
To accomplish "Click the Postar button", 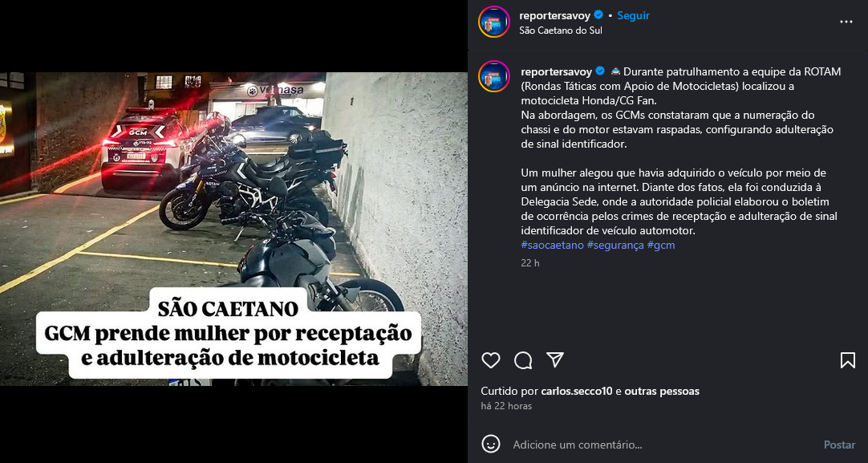I will click(x=839, y=445).
